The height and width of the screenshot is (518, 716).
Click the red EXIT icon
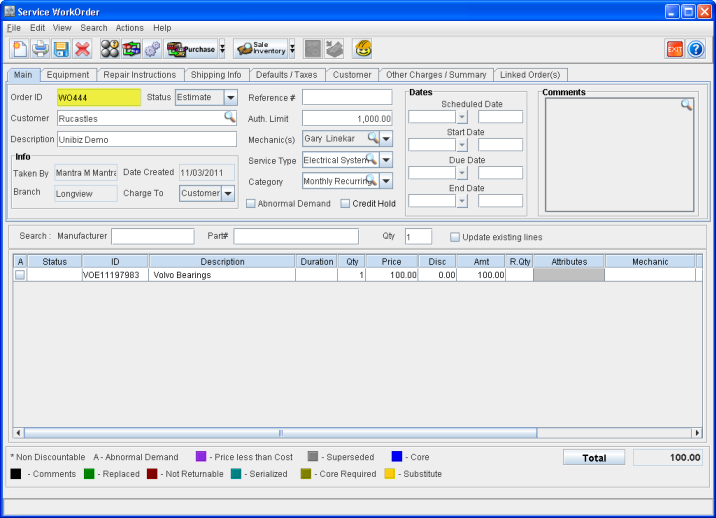pos(674,49)
